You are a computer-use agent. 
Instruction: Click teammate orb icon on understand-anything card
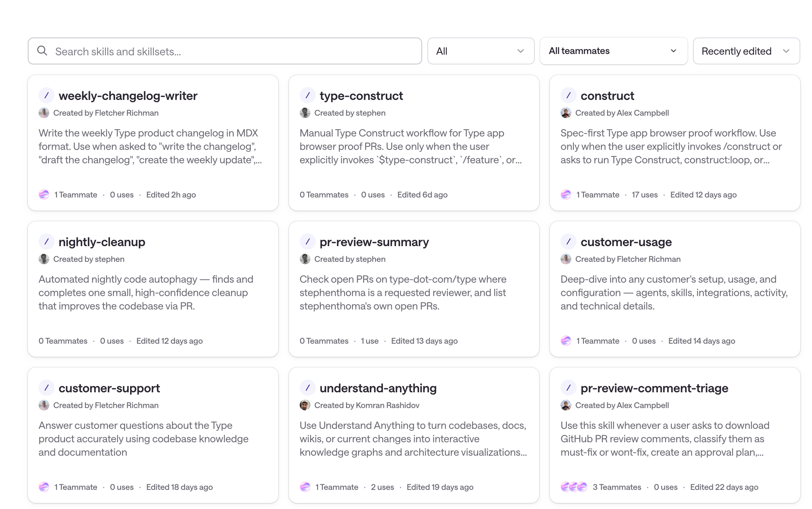(x=305, y=487)
